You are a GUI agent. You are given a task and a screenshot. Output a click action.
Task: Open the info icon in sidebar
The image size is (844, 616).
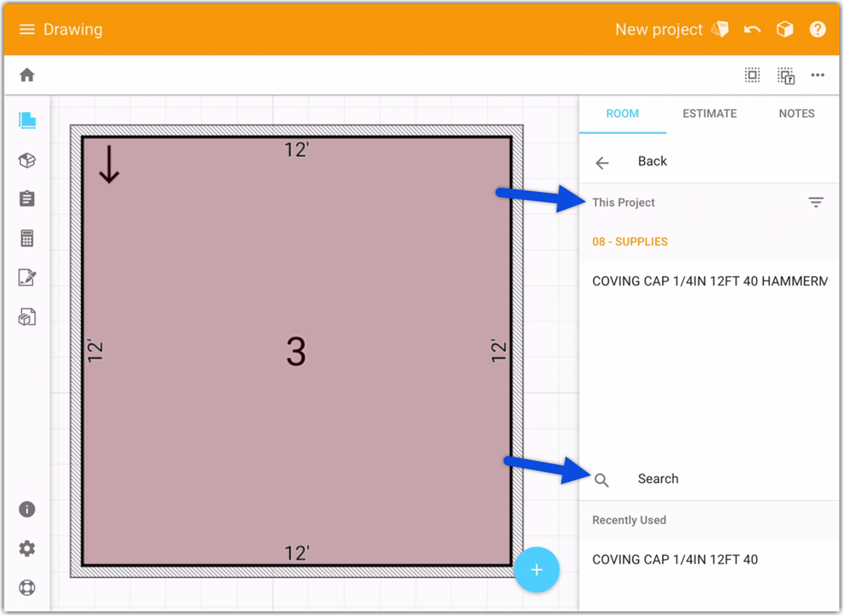tap(27, 509)
